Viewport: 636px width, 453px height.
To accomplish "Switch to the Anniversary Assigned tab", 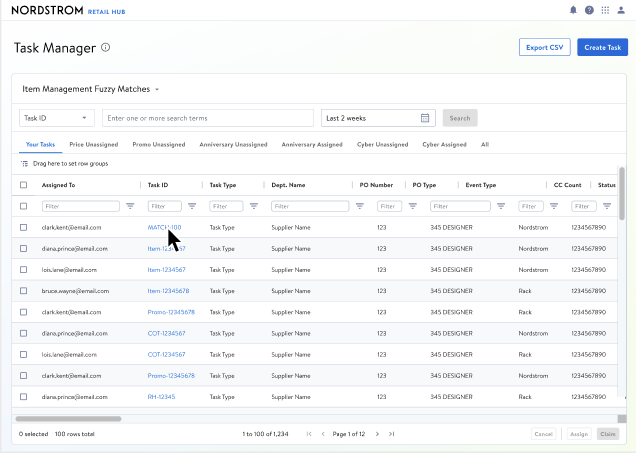I will pos(312,144).
